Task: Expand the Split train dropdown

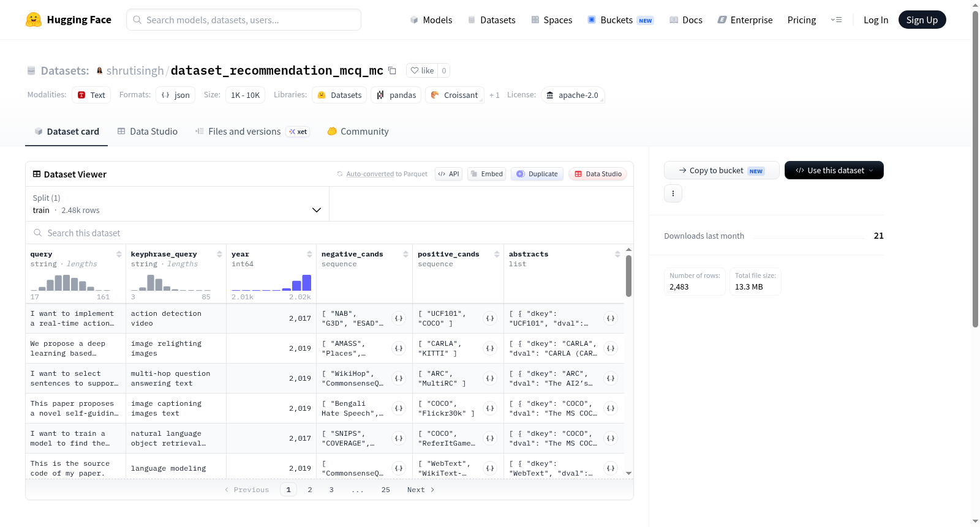Action: (177, 204)
